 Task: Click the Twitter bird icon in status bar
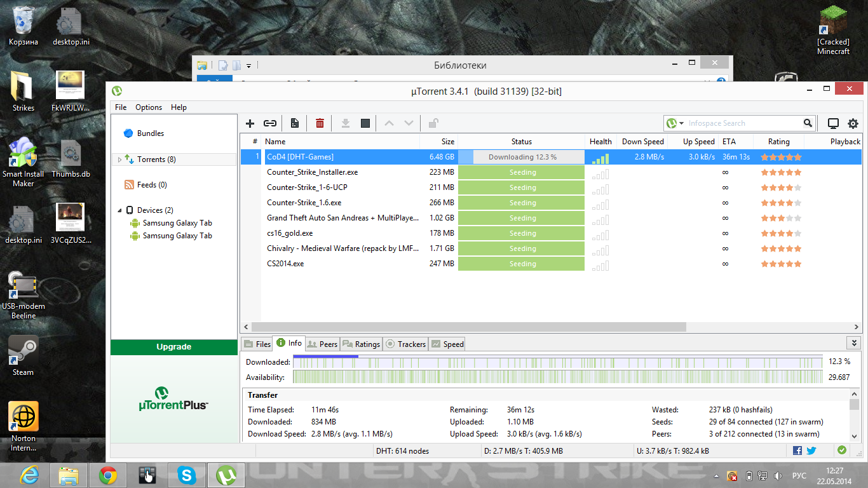tap(811, 451)
